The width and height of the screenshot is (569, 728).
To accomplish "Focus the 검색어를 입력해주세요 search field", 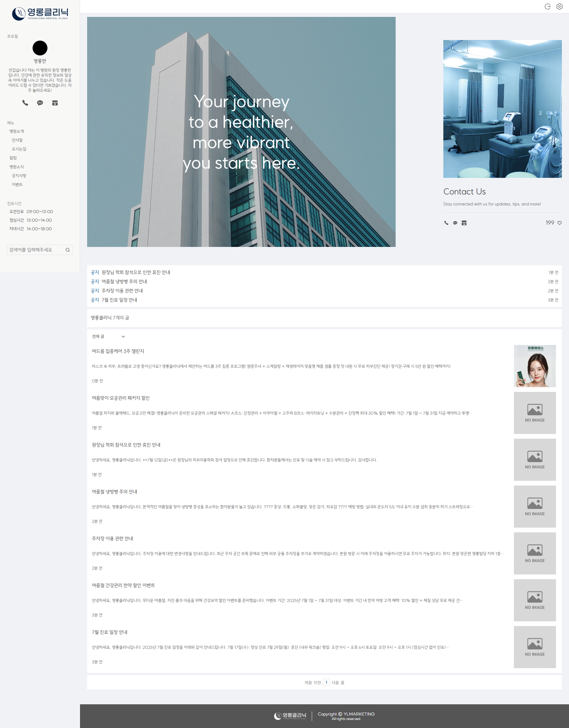I will click(x=35, y=250).
